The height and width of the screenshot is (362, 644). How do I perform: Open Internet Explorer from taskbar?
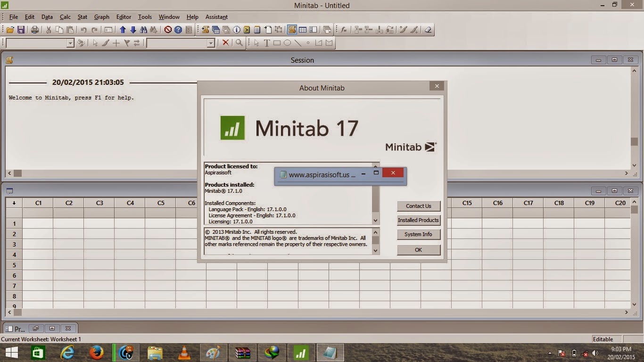[67, 352]
